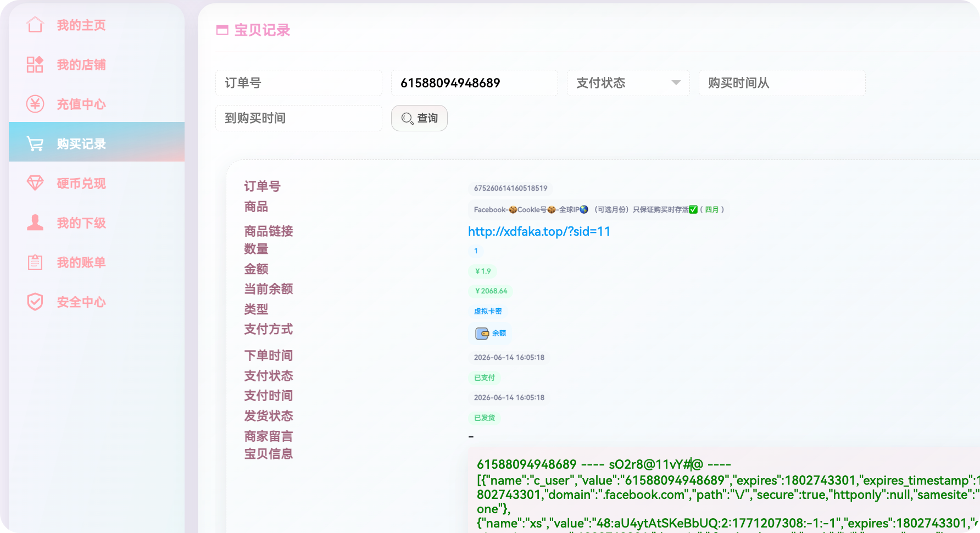
Task: Click the 购买时间从 date field
Action: 782,83
